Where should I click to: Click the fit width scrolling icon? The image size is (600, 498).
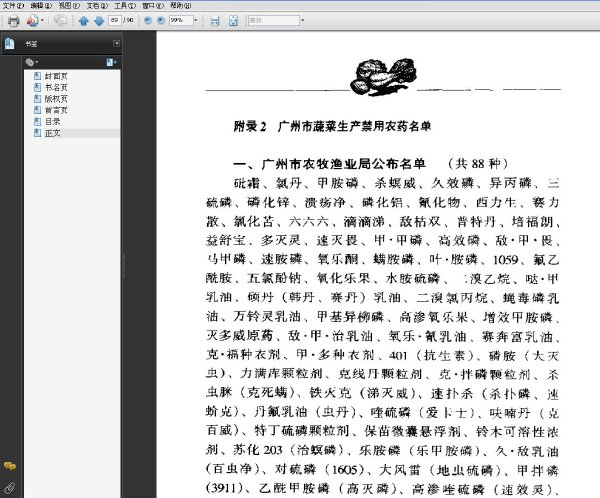215,21
